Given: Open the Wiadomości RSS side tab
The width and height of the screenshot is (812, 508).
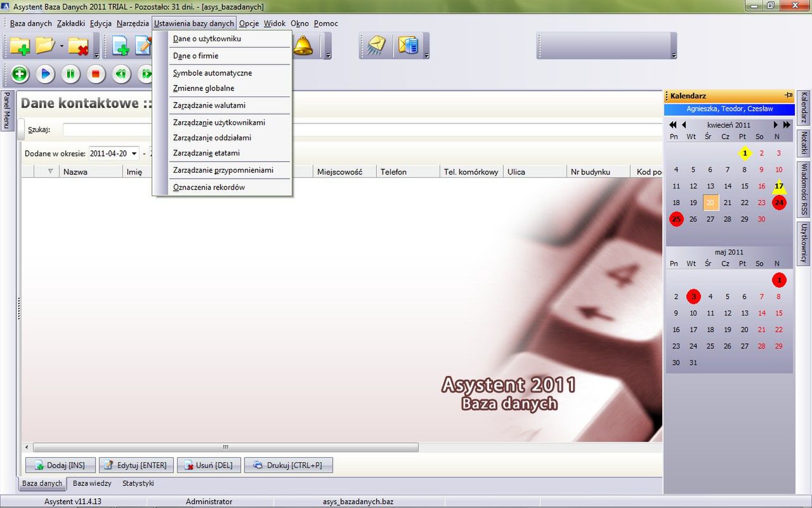Looking at the screenshot, I should pyautogui.click(x=804, y=189).
